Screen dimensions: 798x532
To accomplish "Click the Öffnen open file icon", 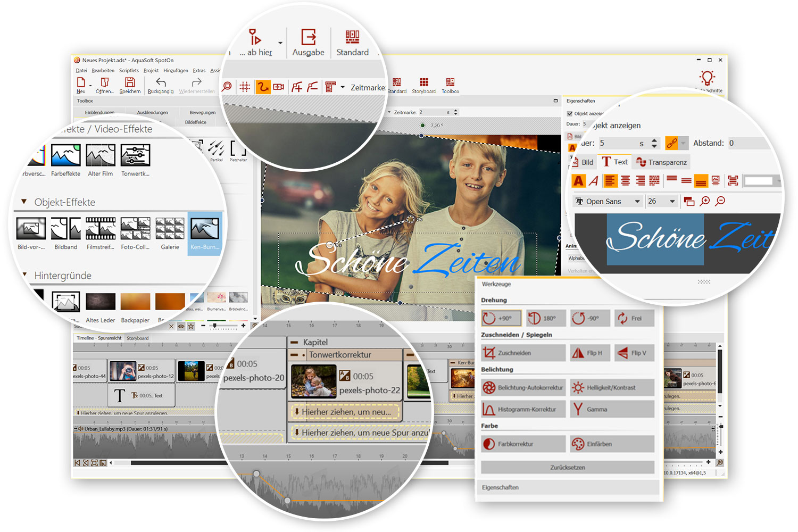I will (x=105, y=82).
